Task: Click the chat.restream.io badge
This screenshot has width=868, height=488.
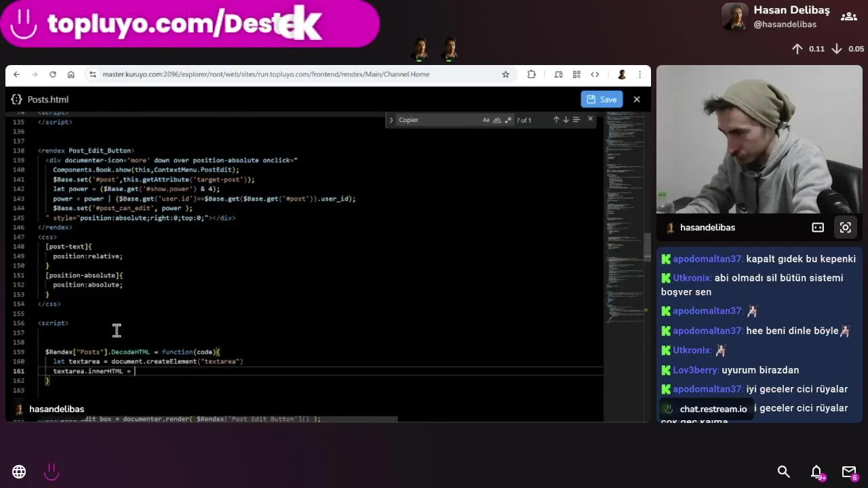Action: [706, 409]
